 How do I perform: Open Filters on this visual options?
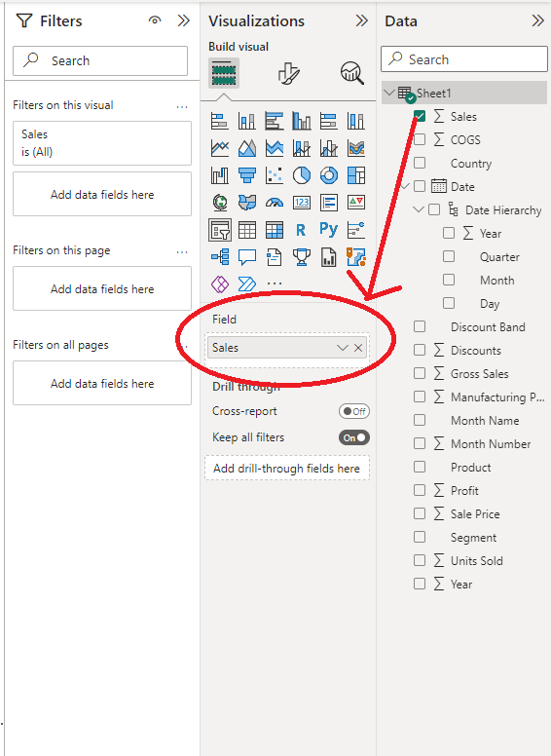click(x=182, y=106)
